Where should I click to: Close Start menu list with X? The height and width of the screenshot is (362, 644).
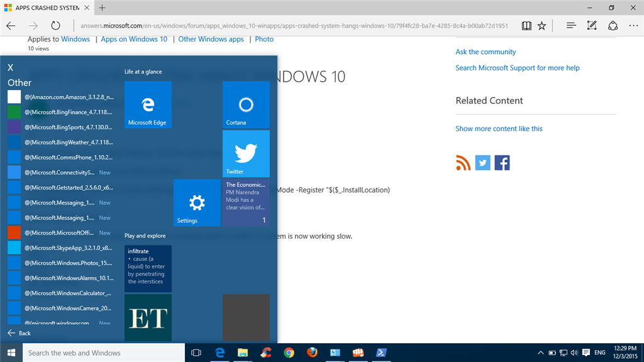[x=10, y=67]
